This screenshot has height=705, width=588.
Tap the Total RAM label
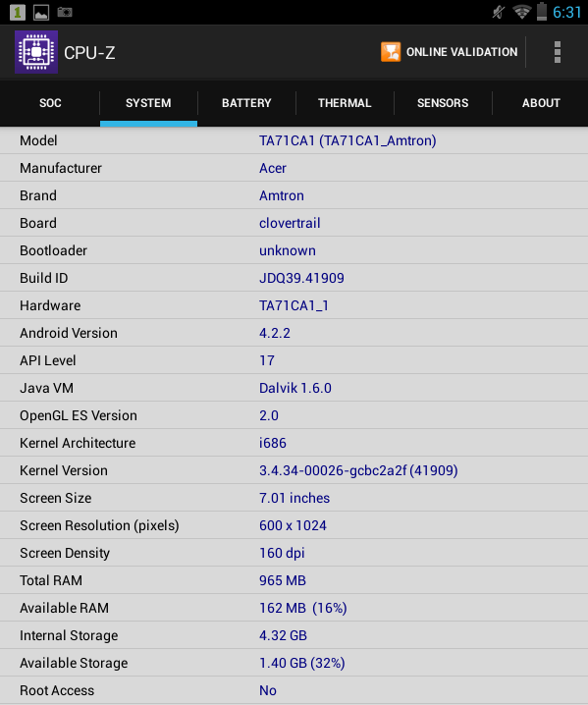51,580
